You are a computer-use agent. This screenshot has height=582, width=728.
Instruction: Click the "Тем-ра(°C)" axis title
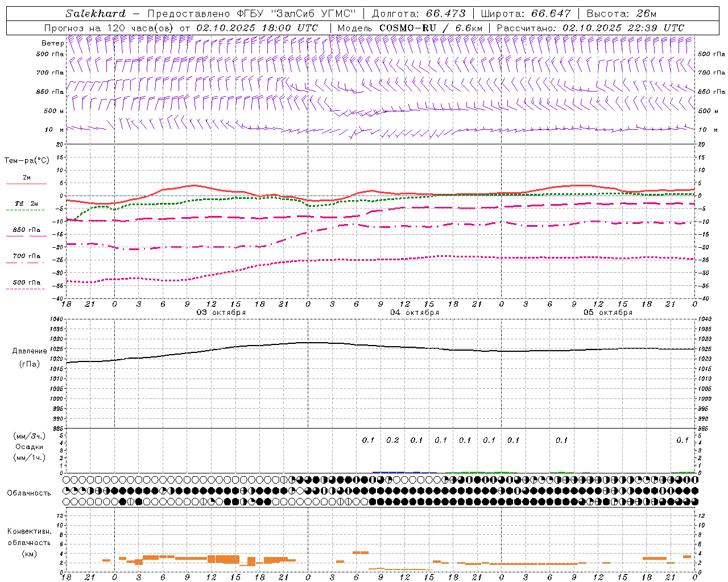point(27,161)
